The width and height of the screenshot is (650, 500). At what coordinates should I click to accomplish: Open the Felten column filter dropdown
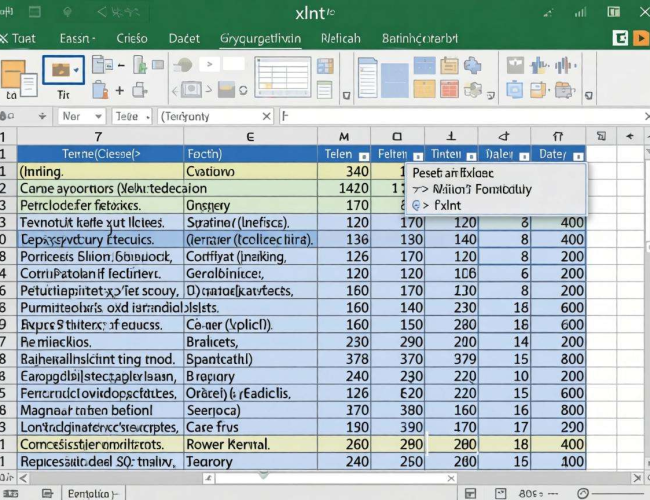pyautogui.click(x=418, y=156)
